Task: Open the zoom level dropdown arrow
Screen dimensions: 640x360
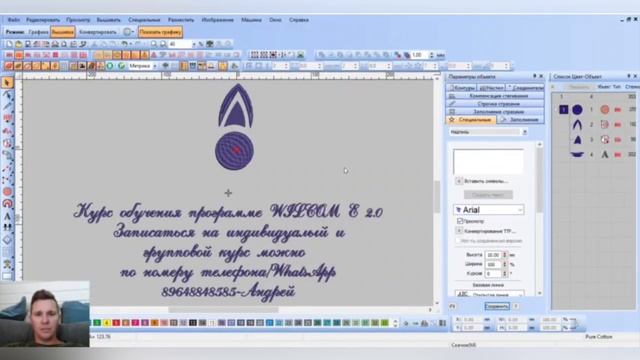Action: [193, 44]
